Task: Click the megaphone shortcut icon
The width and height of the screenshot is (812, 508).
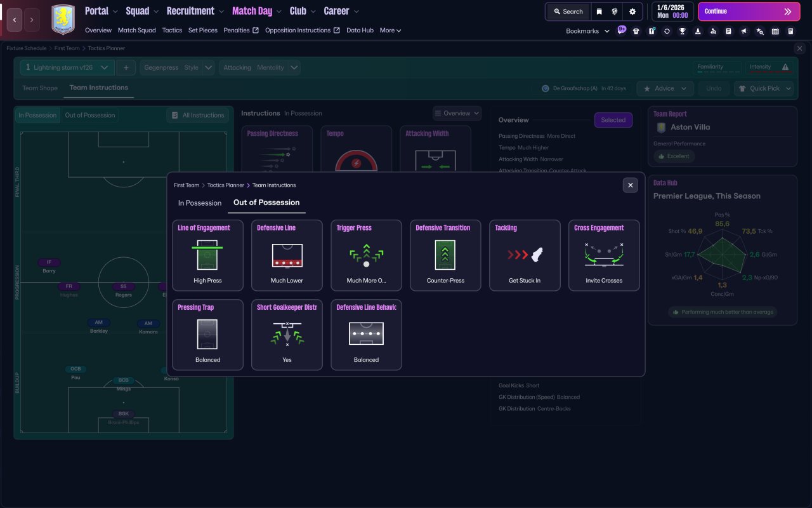Action: click(744, 31)
